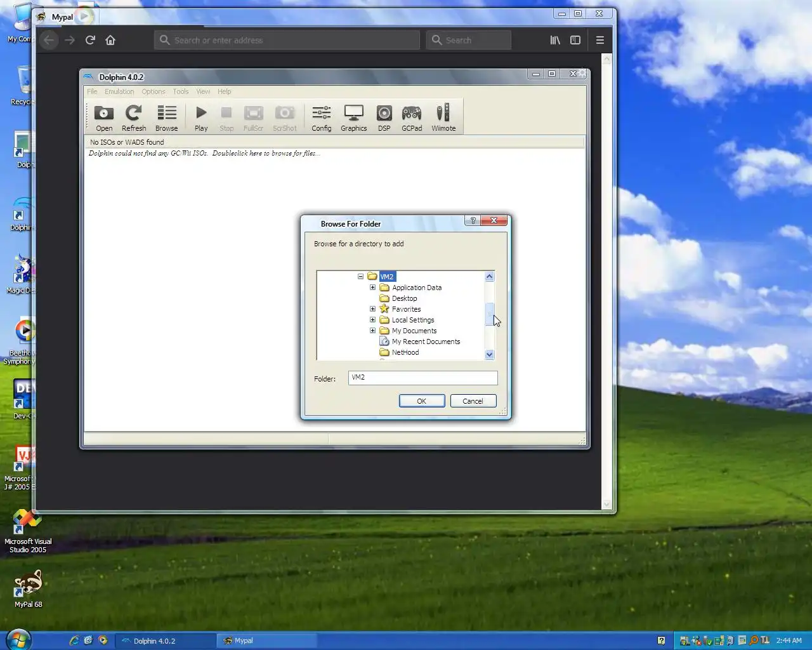Click the Stop toolbar button
The height and width of the screenshot is (650, 812).
[226, 118]
